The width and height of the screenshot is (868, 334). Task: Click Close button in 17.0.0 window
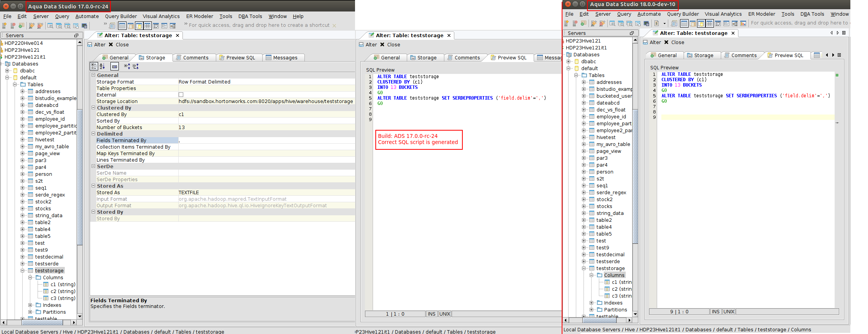118,44
